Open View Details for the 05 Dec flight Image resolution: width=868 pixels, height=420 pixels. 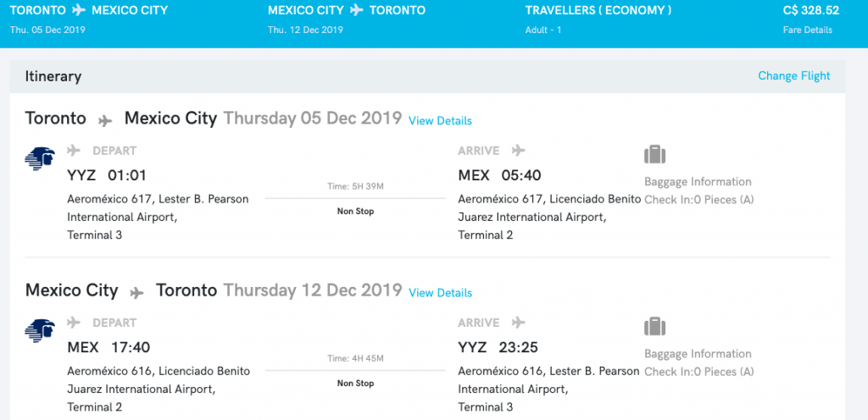pos(440,120)
